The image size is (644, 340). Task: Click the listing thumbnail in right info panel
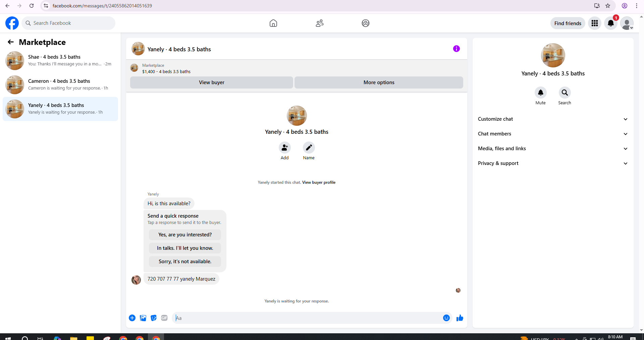(x=553, y=55)
